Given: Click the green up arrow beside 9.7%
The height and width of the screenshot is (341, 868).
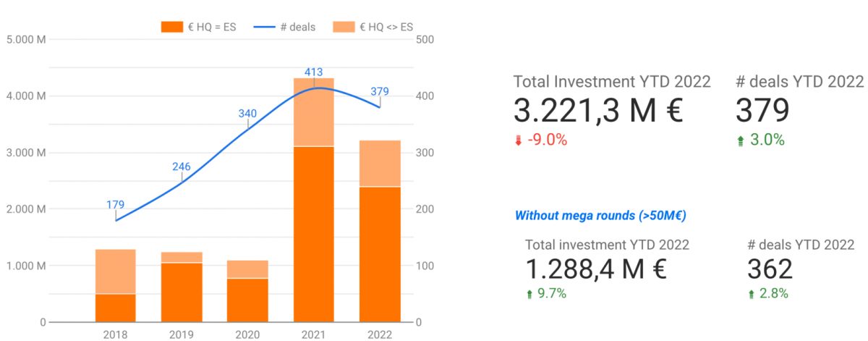Looking at the screenshot, I should point(529,294).
